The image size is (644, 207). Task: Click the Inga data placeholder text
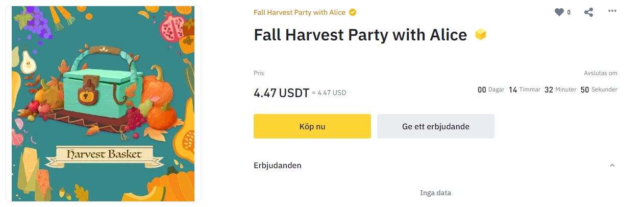(435, 193)
